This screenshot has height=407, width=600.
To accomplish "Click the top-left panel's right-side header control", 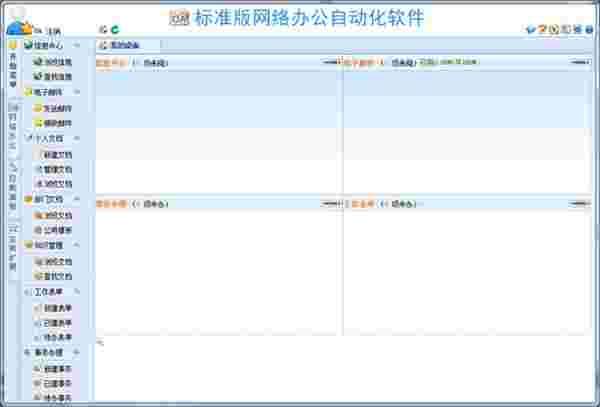I will [329, 62].
